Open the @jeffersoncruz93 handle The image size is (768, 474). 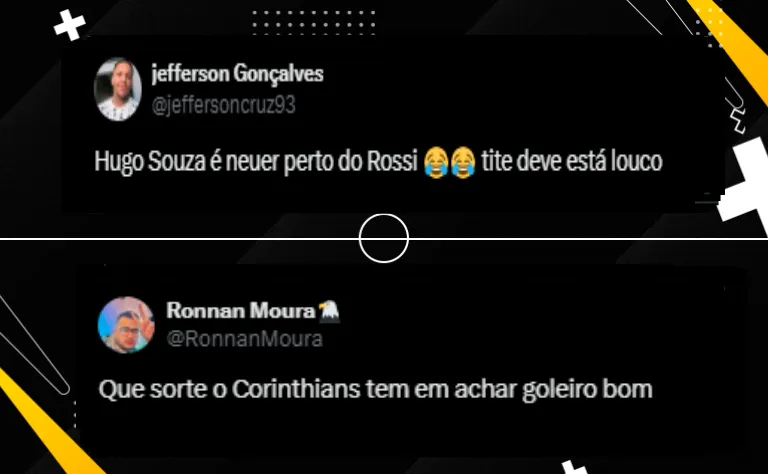(x=223, y=105)
